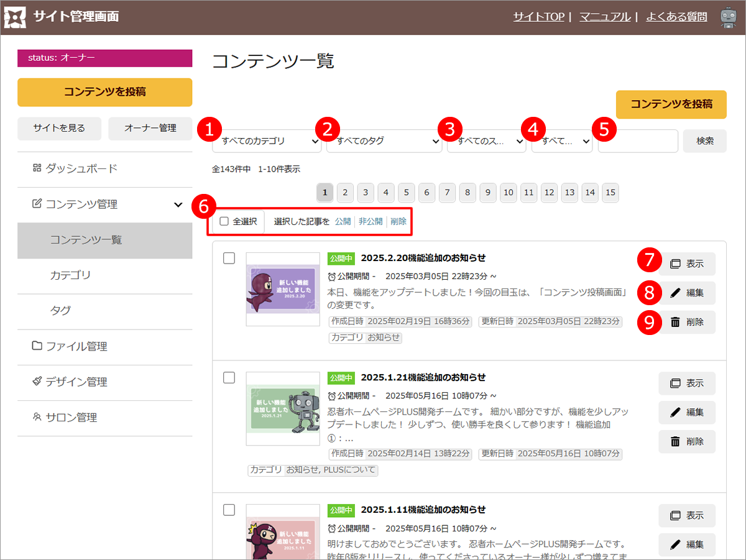Click the display icon for 2025.1.11 article
The width and height of the screenshot is (746, 560).
point(675,515)
